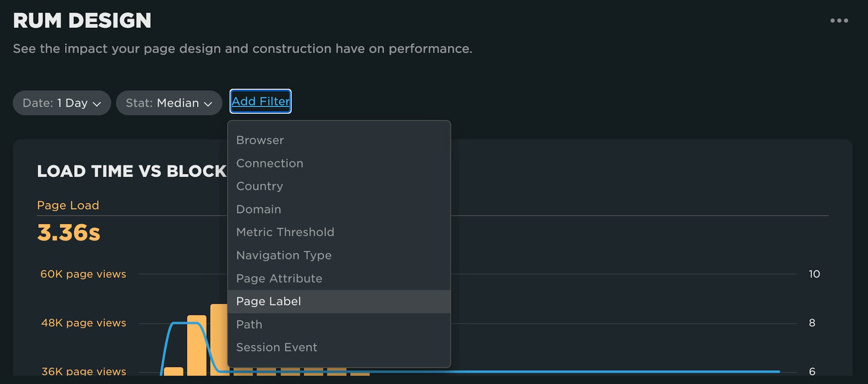Open the Date: 1 Day dropdown
Viewport: 868px width, 384px height.
61,103
